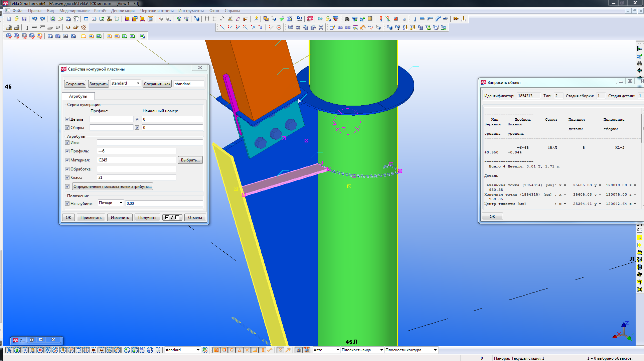Open the Чертежи и отчеты menu
Image resolution: width=644 pixels, height=361 pixels.
point(157,11)
